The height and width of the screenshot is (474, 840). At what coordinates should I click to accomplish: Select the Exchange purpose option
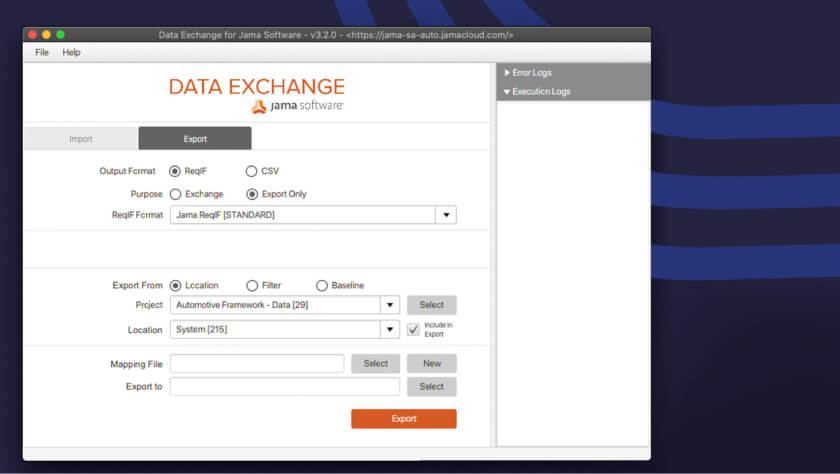coord(175,194)
